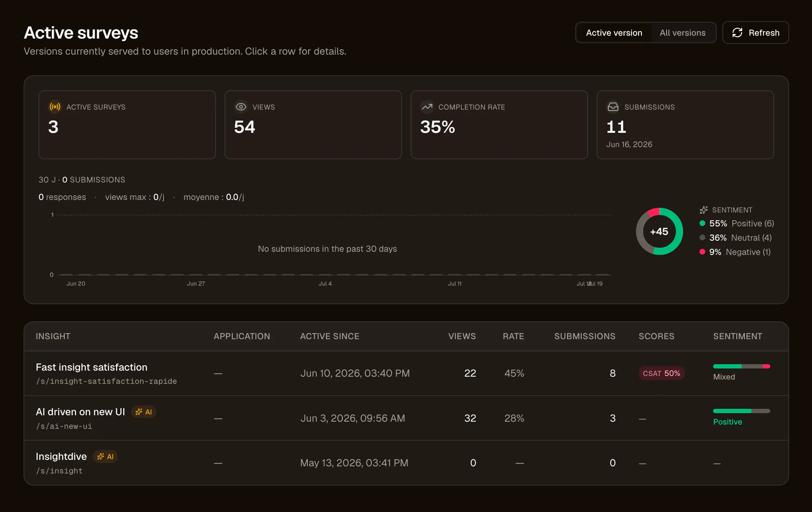
Task: Click the gray Neutral legend dot
Action: coord(702,238)
